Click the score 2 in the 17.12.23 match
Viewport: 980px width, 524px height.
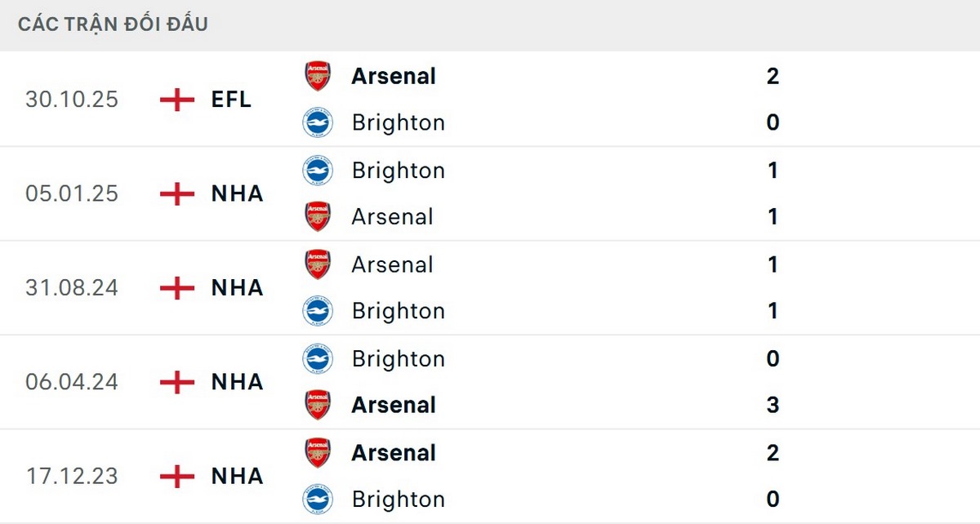[773, 453]
